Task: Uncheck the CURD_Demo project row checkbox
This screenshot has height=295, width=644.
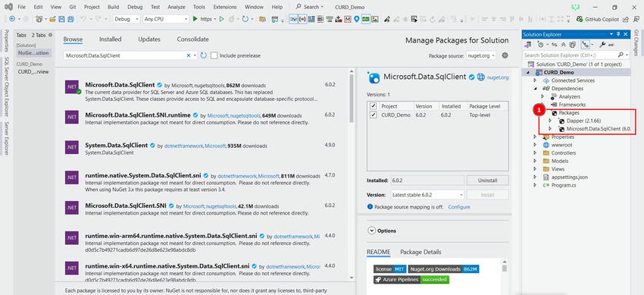Action: (373, 115)
